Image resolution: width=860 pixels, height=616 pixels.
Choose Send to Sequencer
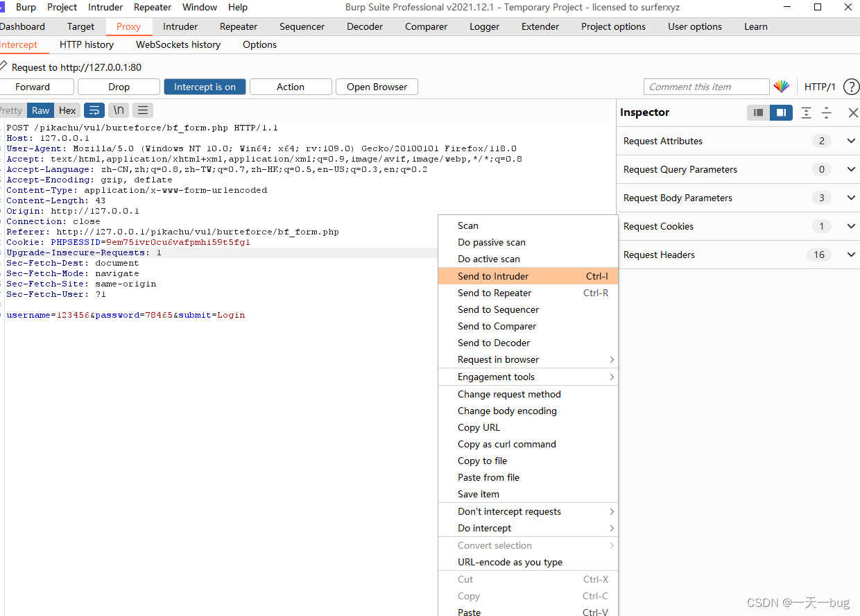point(528,309)
